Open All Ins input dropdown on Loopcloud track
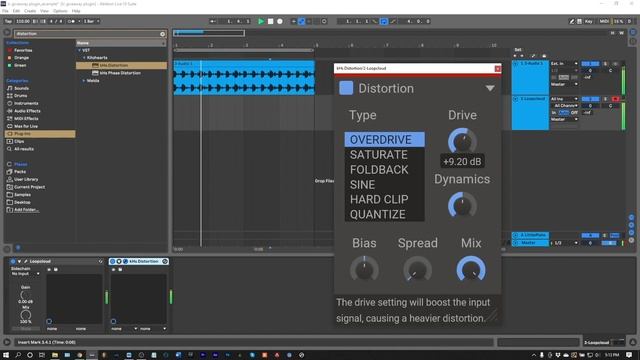Viewport: 640px width, 360px height. coord(564,99)
